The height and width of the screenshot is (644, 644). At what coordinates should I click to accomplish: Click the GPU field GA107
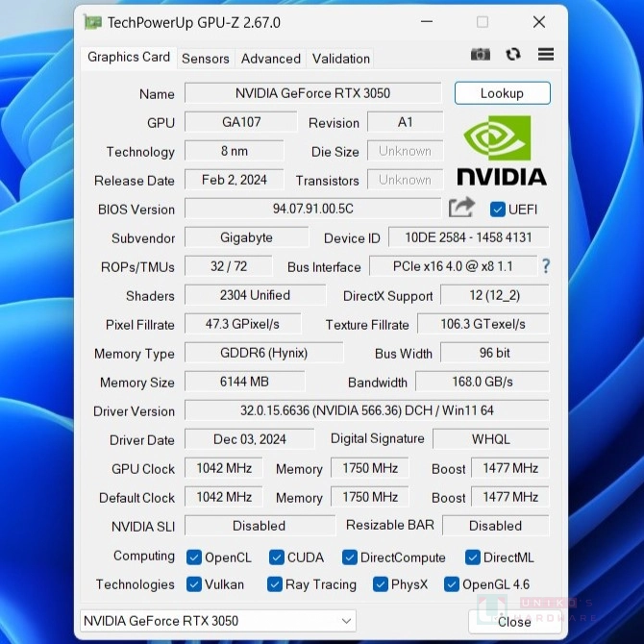[x=241, y=122]
